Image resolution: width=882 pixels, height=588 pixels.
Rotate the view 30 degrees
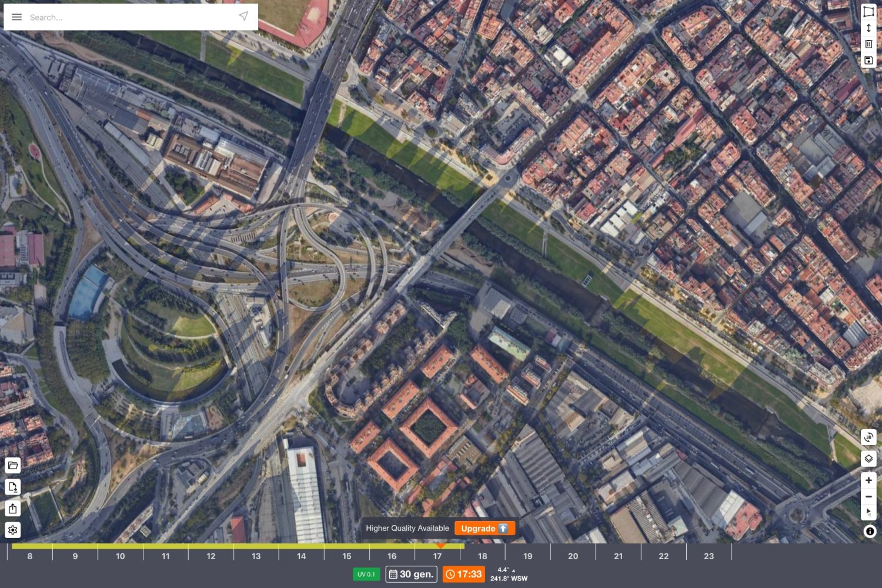(x=868, y=438)
